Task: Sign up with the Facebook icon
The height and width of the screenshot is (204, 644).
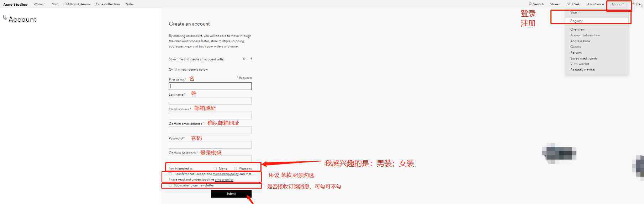Action: 251,59
